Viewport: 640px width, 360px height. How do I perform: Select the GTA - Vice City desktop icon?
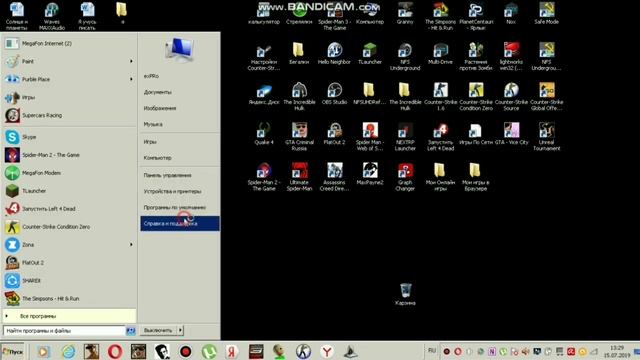[511, 133]
